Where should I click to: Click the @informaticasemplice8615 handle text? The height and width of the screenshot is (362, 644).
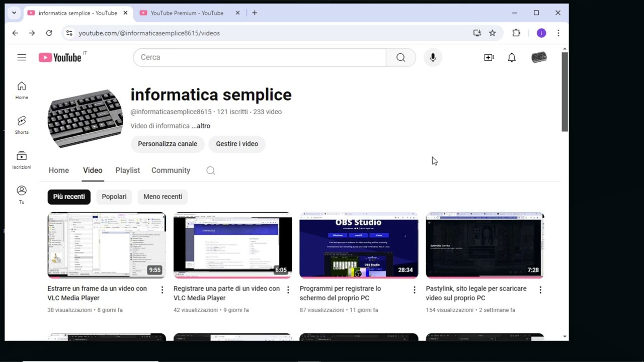click(x=171, y=112)
